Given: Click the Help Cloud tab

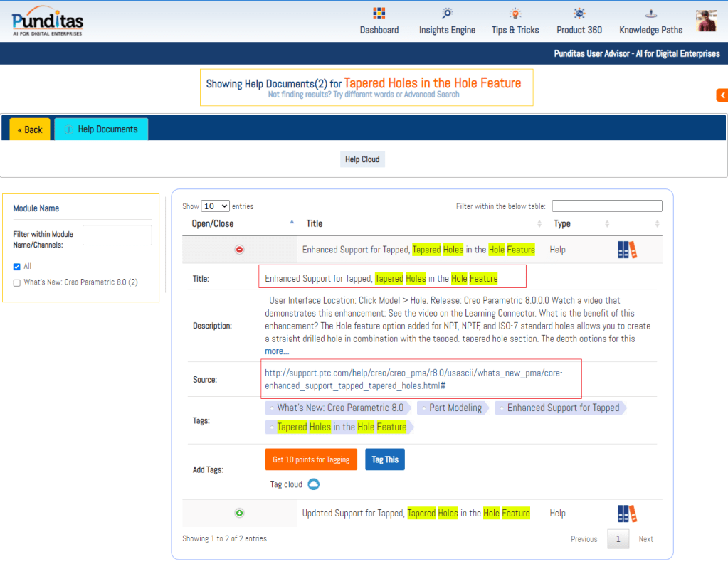Looking at the screenshot, I should pyautogui.click(x=362, y=159).
